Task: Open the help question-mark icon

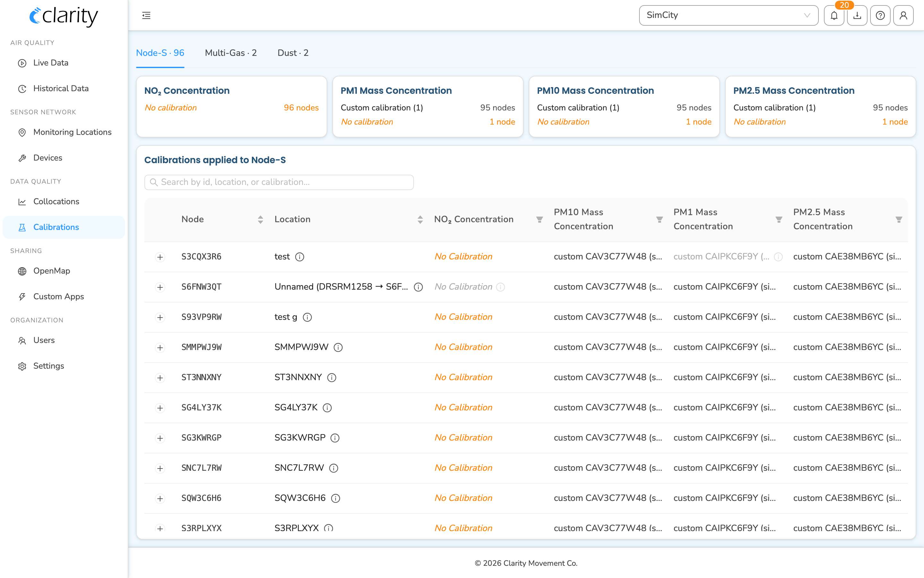Action: [x=880, y=15]
